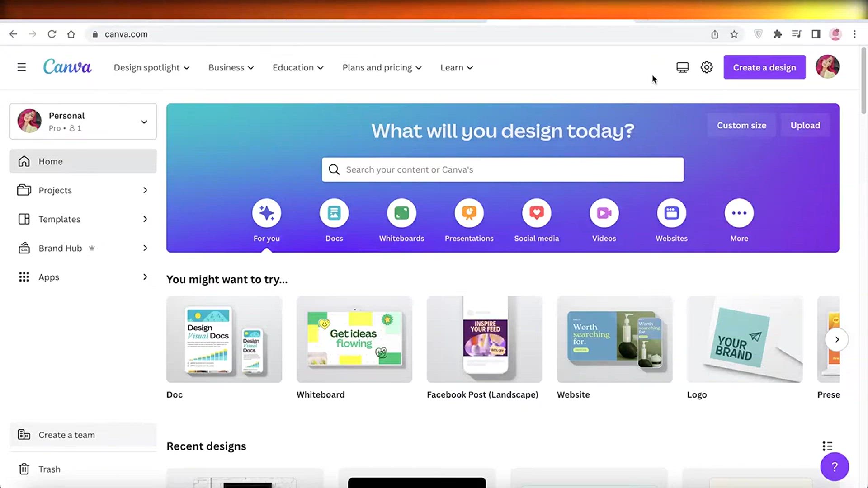Click the purple help question mark button
The height and width of the screenshot is (488, 868).
[x=835, y=466]
